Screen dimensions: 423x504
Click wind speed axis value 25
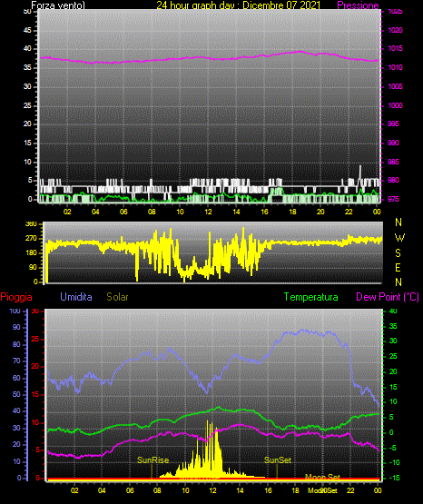click(27, 105)
